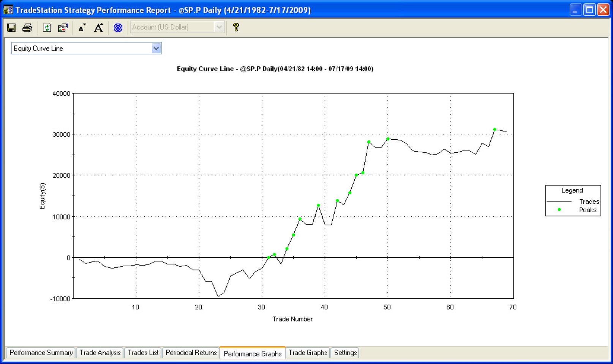Click the green peak marker at trade 39
Screen dimensions: 613x364
318,205
